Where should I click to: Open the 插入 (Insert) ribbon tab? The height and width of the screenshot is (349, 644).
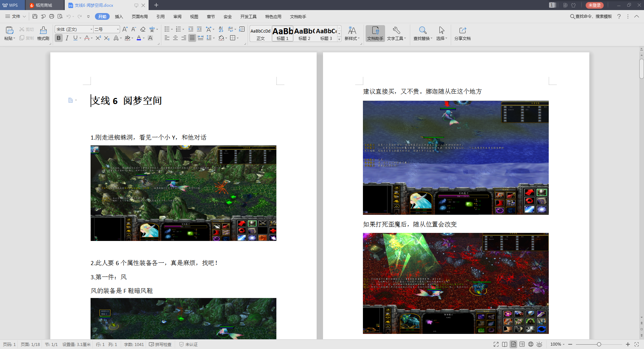119,16
